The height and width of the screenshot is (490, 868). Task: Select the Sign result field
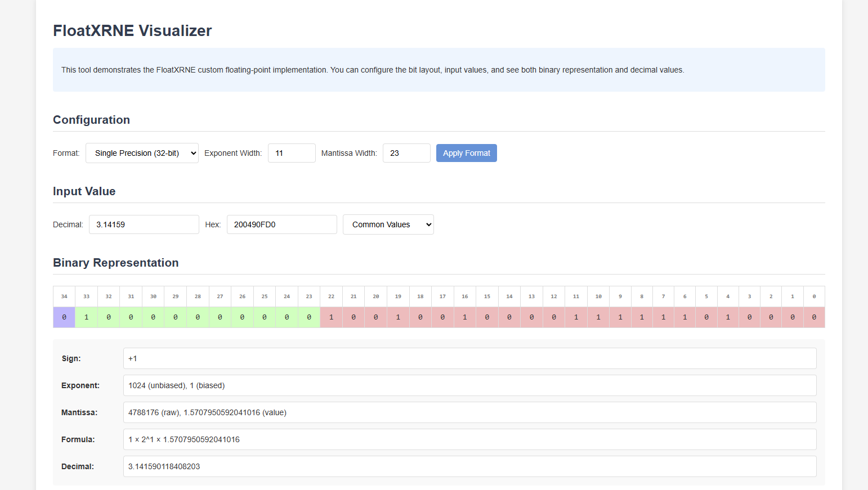pos(469,358)
